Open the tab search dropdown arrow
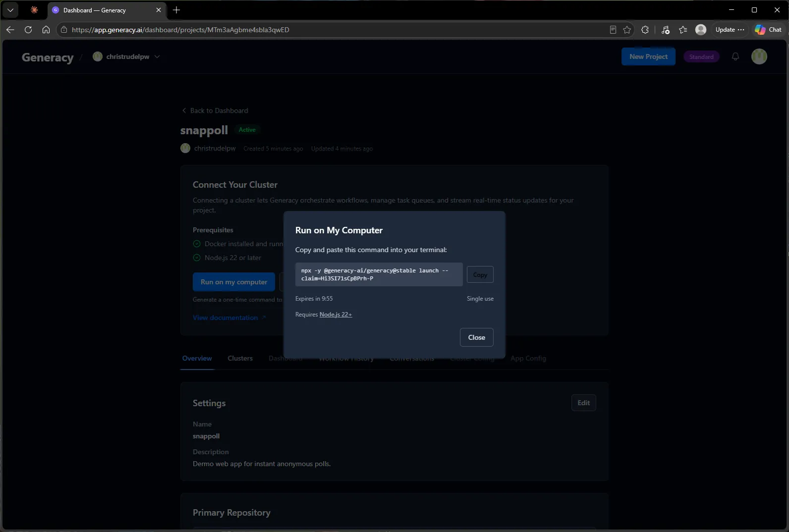The height and width of the screenshot is (532, 789). (10, 10)
